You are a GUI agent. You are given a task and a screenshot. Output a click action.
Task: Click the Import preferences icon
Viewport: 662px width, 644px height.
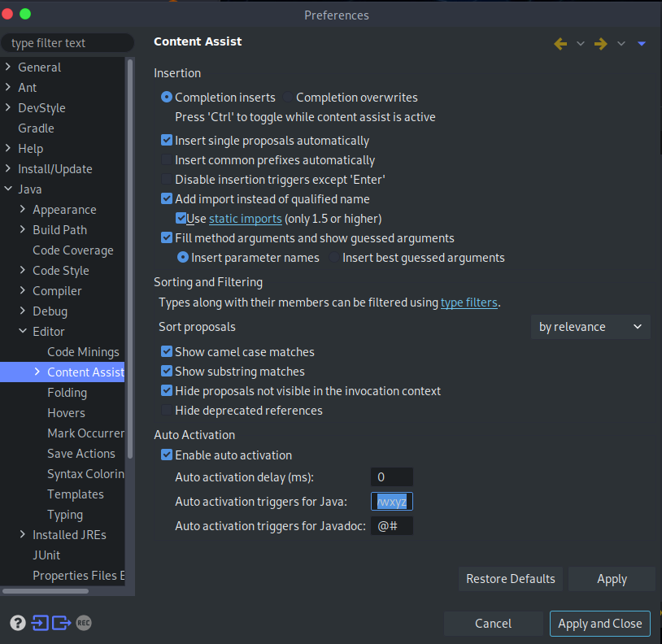coord(40,623)
